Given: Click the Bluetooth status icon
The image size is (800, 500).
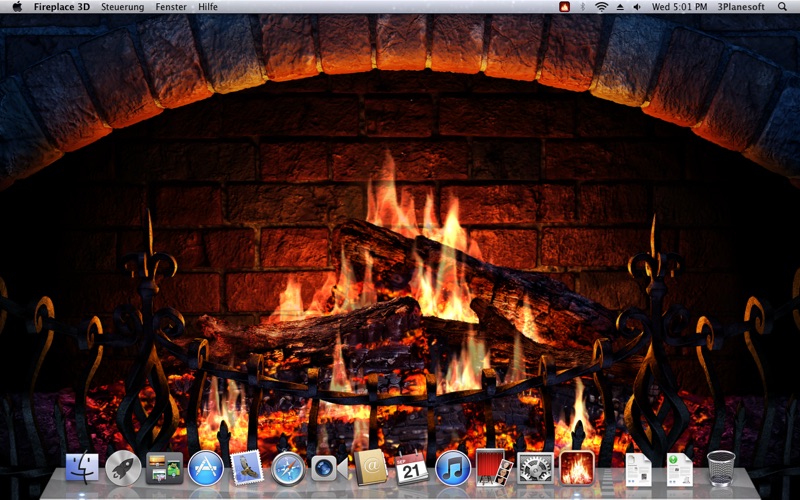Looking at the screenshot, I should point(583,7).
